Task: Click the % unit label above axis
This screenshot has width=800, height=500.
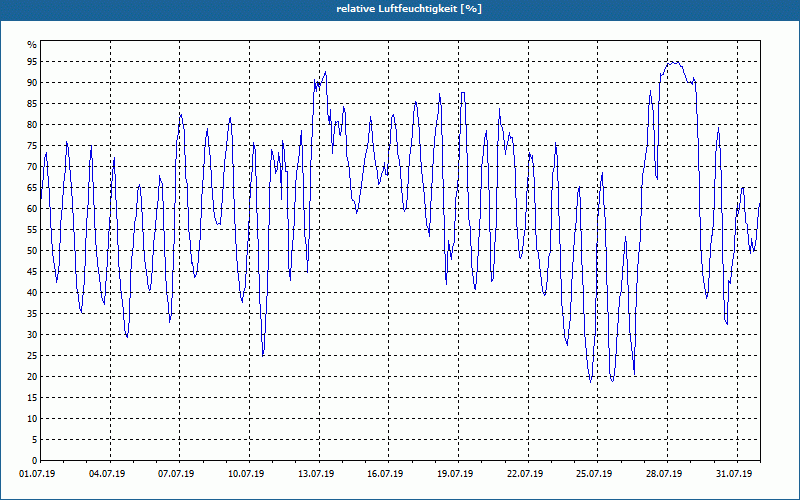Action: [32, 45]
